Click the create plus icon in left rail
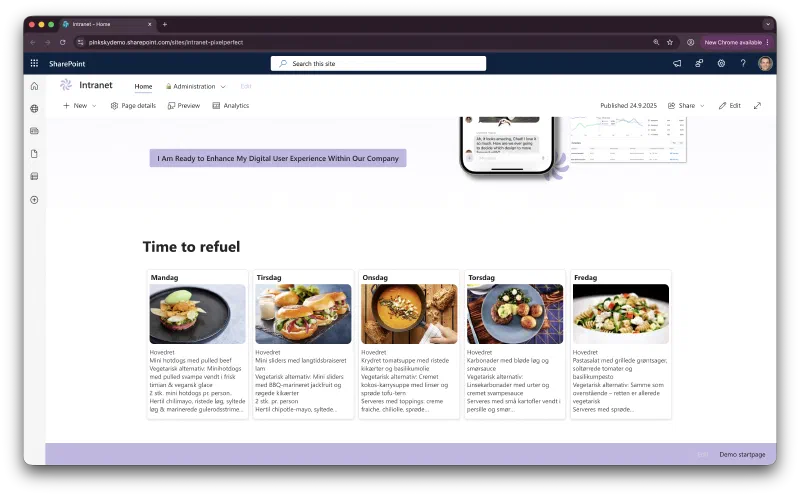800x496 pixels. (34, 200)
